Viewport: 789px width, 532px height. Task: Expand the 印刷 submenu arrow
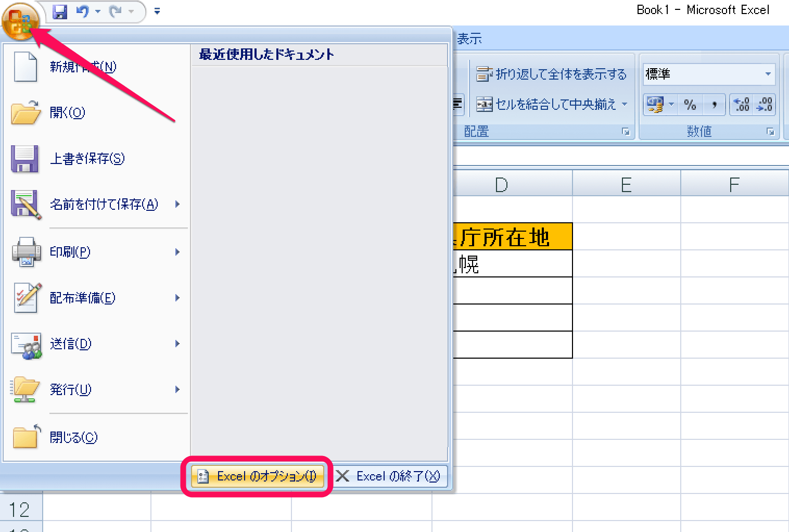coord(177,252)
